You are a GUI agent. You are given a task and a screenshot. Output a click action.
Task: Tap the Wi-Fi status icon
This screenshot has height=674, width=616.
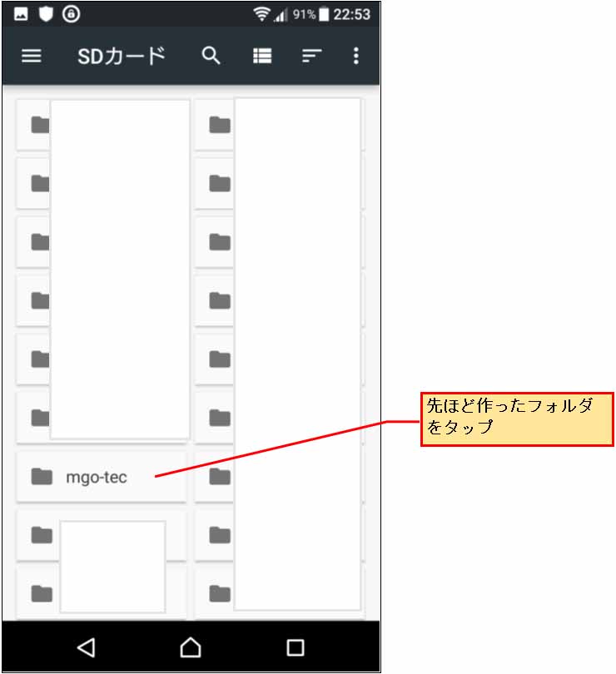click(x=261, y=14)
